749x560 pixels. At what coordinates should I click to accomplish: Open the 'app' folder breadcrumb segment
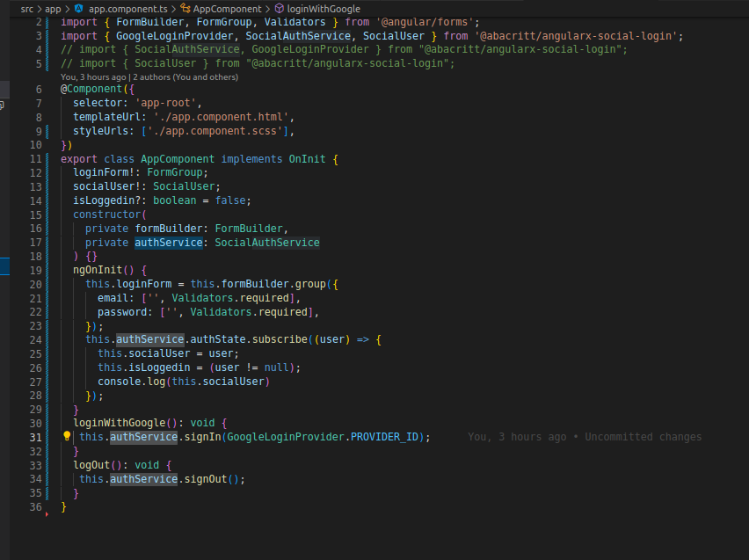coord(53,9)
